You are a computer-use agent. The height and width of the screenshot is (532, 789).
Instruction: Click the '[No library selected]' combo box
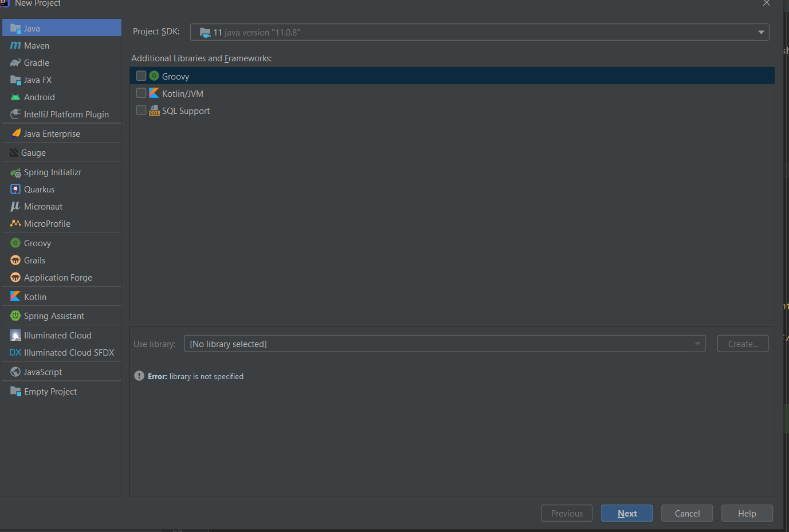(445, 344)
